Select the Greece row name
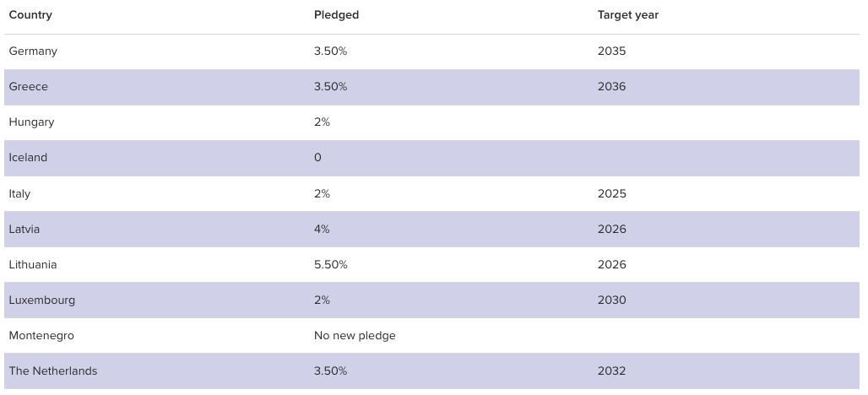Screen dimensions: 868x395 [29, 87]
